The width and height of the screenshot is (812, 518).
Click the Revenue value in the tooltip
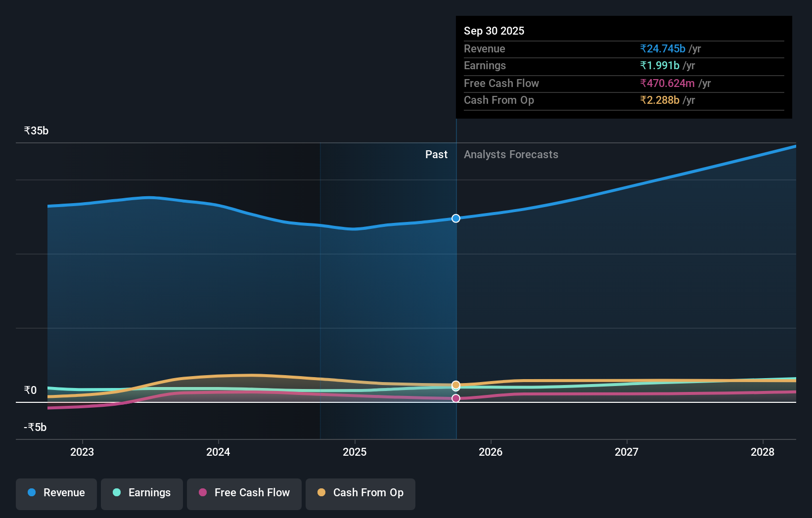click(x=663, y=48)
